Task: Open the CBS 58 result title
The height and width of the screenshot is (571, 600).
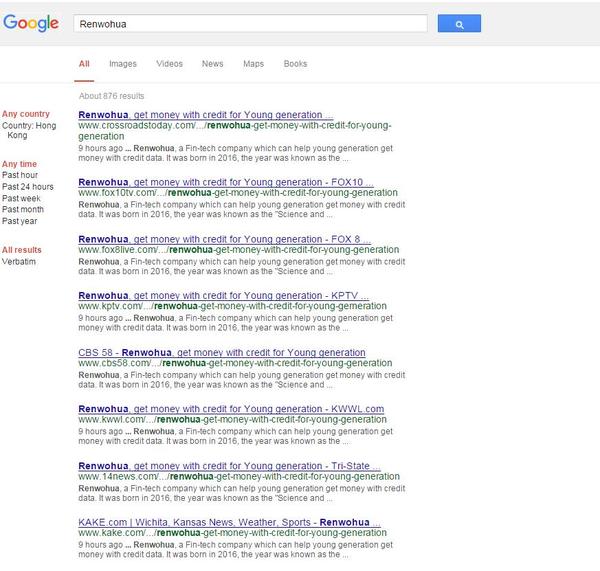Action: [x=222, y=352]
